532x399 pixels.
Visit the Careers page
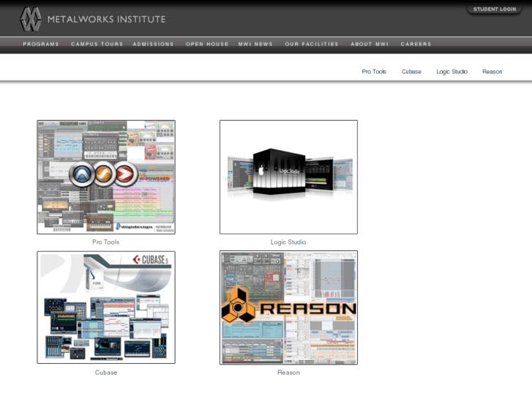pos(416,44)
